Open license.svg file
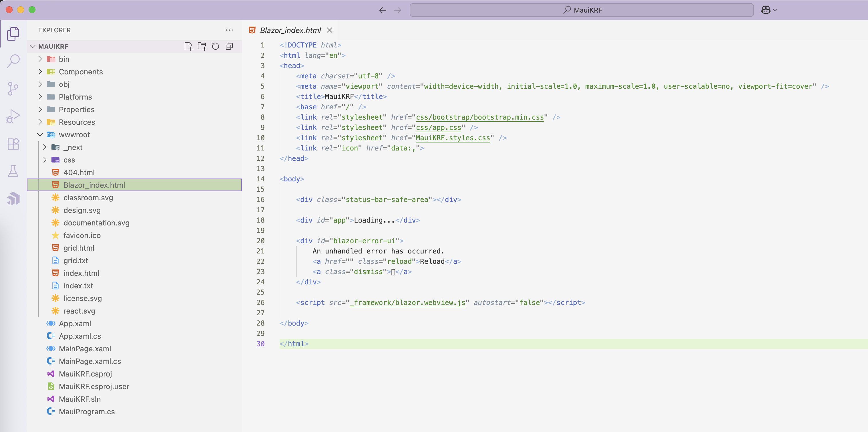This screenshot has height=432, width=868. tap(134, 298)
